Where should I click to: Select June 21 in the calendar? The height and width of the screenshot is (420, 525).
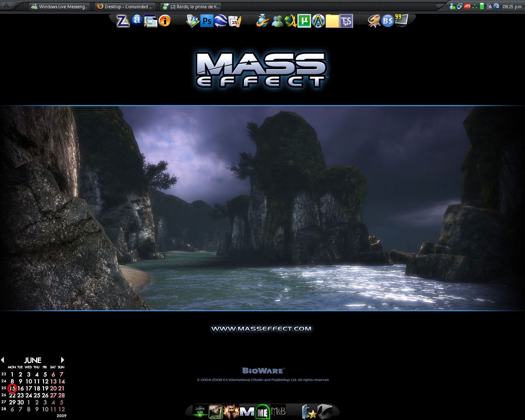pos(61,388)
